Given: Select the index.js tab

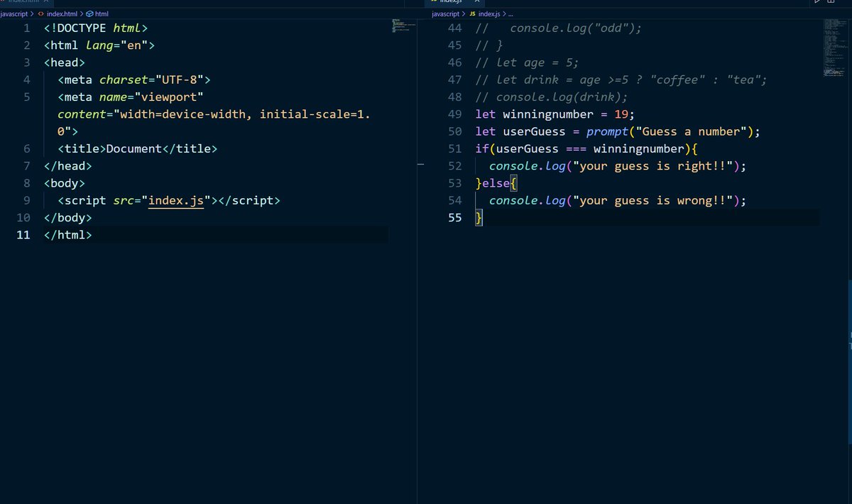Looking at the screenshot, I should click(453, 3).
